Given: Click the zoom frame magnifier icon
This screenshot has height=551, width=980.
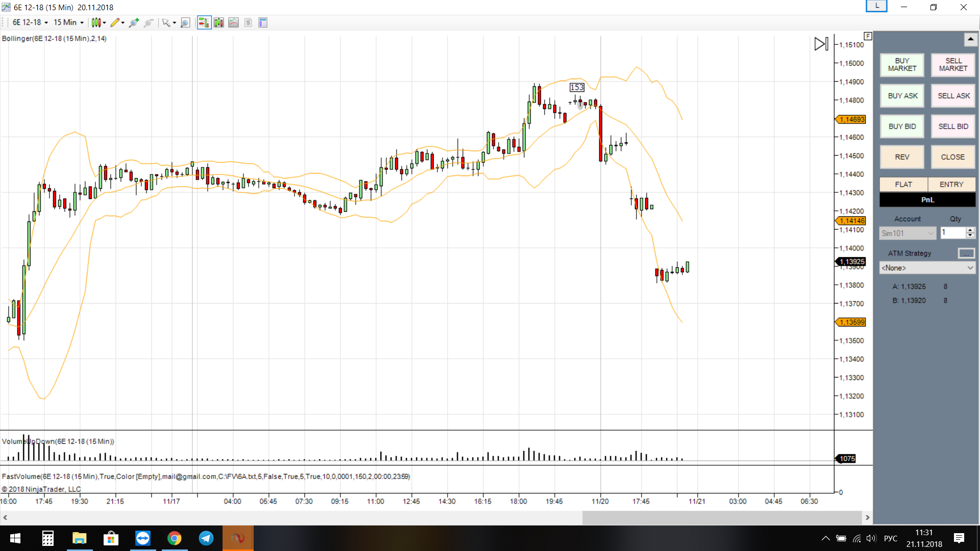Looking at the screenshot, I should click(x=185, y=22).
